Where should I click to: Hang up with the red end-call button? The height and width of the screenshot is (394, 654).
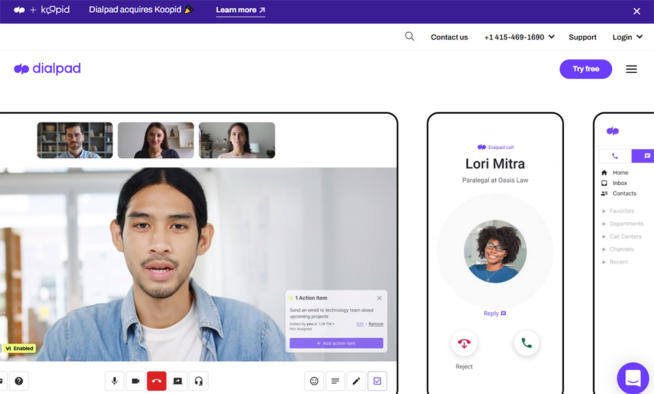(x=156, y=381)
